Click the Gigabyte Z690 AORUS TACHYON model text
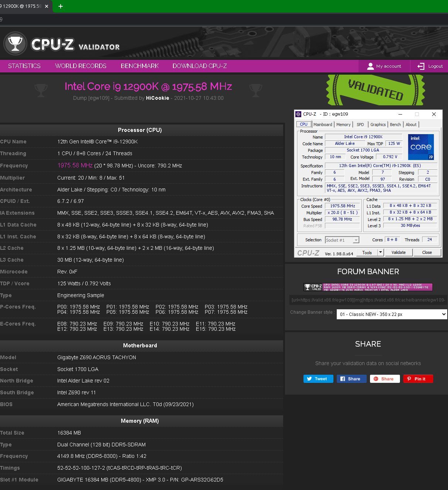448x490 pixels. tap(97, 357)
